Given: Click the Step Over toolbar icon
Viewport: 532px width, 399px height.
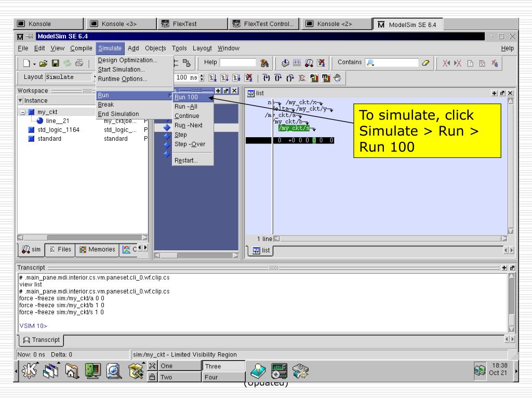Looking at the screenshot, I should [x=278, y=78].
